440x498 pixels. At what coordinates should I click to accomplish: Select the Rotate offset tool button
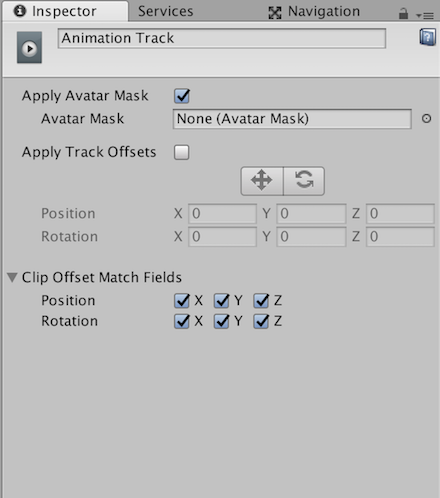[x=304, y=181]
